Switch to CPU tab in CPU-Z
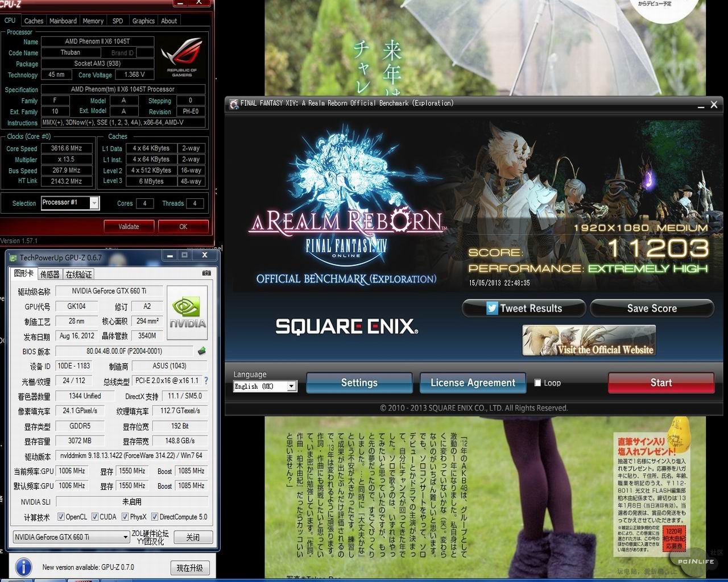728x582 pixels. coord(10,20)
